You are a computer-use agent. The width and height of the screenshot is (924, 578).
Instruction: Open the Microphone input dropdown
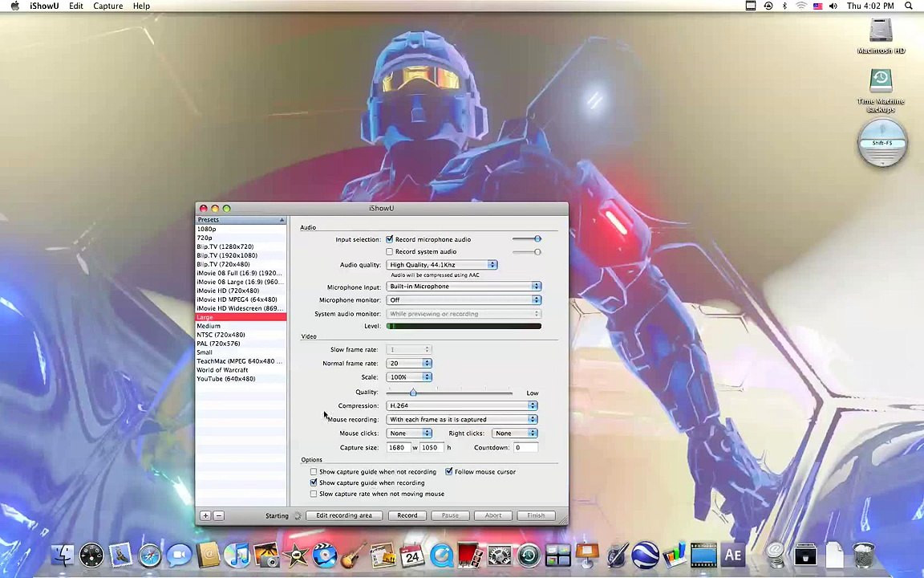point(463,286)
